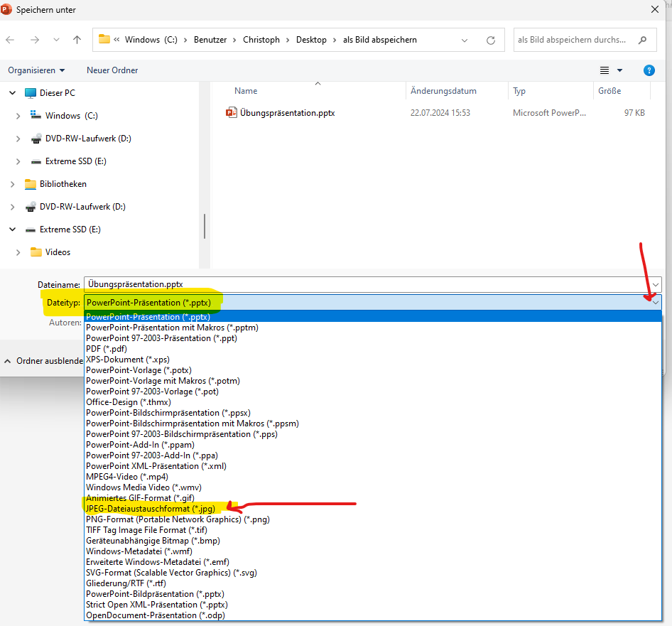Image resolution: width=672 pixels, height=626 pixels.
Task: Pick PNG-Format (Portable Network Graphics) option
Action: coord(178,519)
